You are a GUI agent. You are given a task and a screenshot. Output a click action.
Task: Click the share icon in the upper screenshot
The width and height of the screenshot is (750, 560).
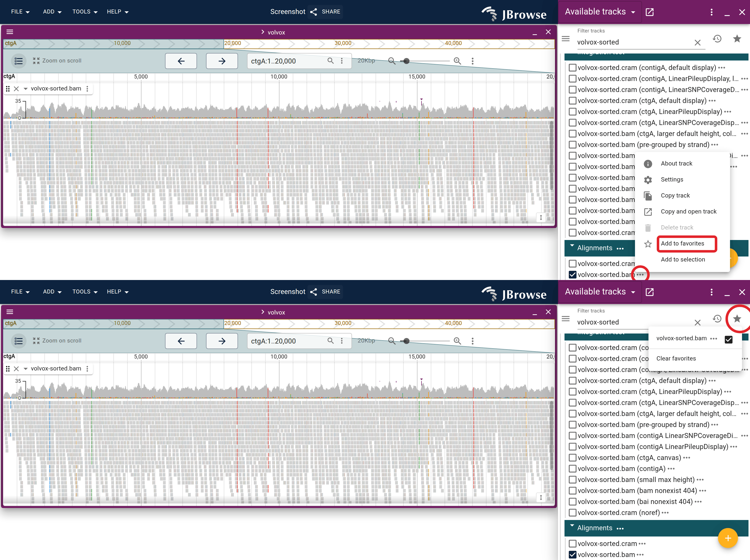coord(313,12)
